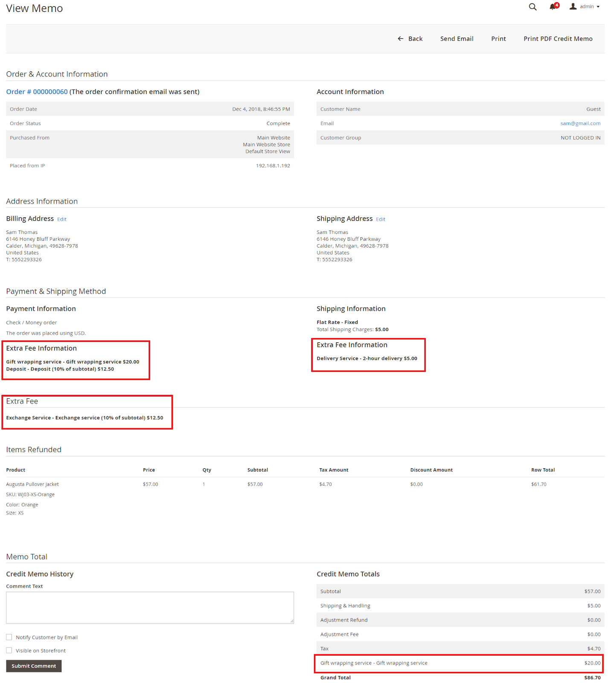Click the sam@gmail.com email link
616x683 pixels.
pos(580,123)
